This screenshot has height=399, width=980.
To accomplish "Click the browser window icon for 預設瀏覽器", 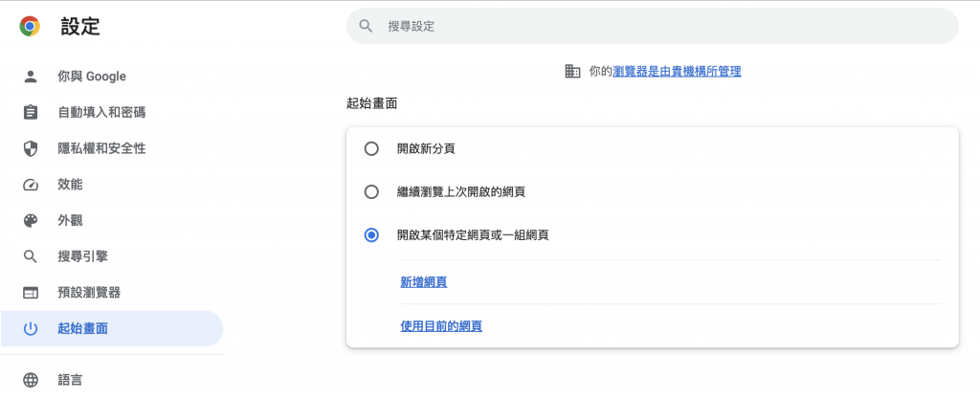I will [x=30, y=293].
